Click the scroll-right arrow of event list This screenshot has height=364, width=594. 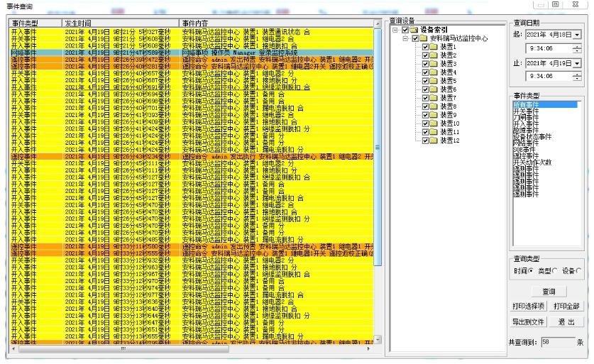coord(368,349)
